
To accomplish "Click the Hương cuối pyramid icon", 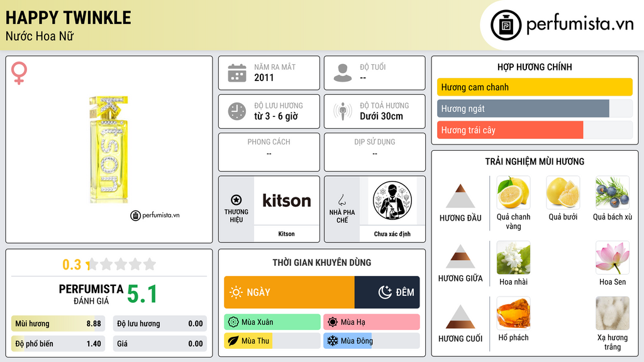I will pyautogui.click(x=460, y=317).
